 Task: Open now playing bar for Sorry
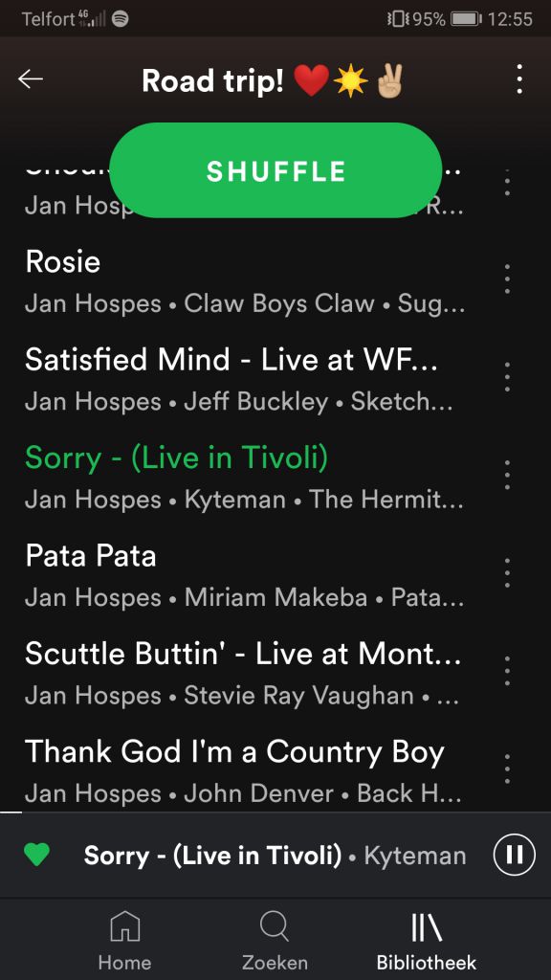tap(275, 855)
